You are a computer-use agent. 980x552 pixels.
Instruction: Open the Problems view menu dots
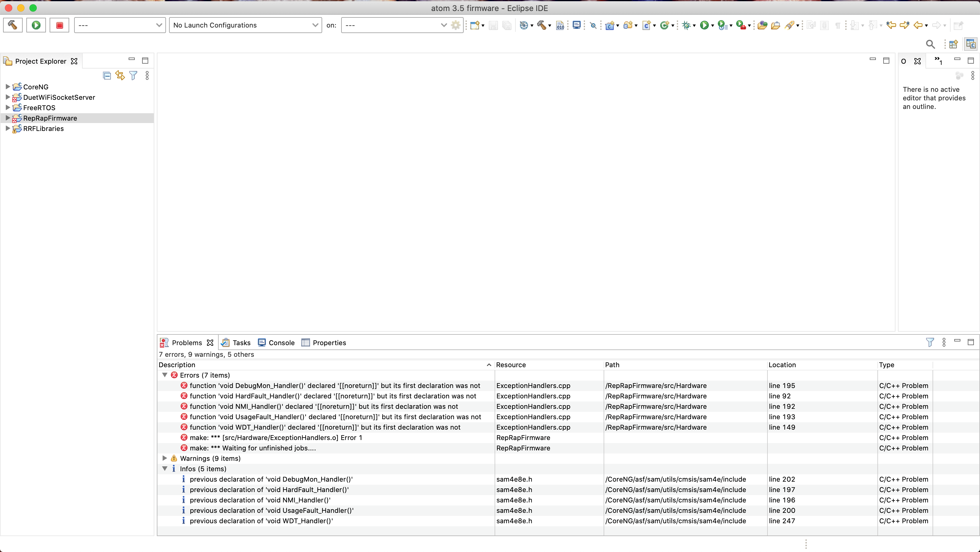tap(944, 342)
